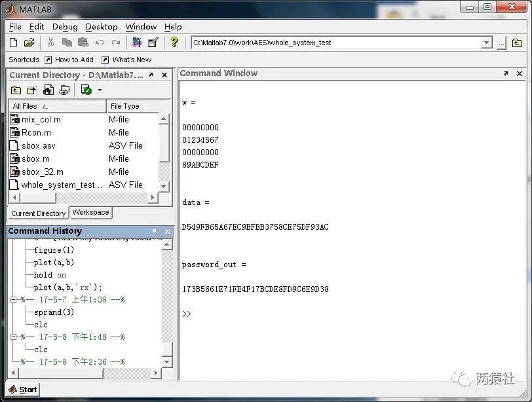This screenshot has width=532, height=402.
Task: Open the Edit menu
Action: click(x=37, y=27)
